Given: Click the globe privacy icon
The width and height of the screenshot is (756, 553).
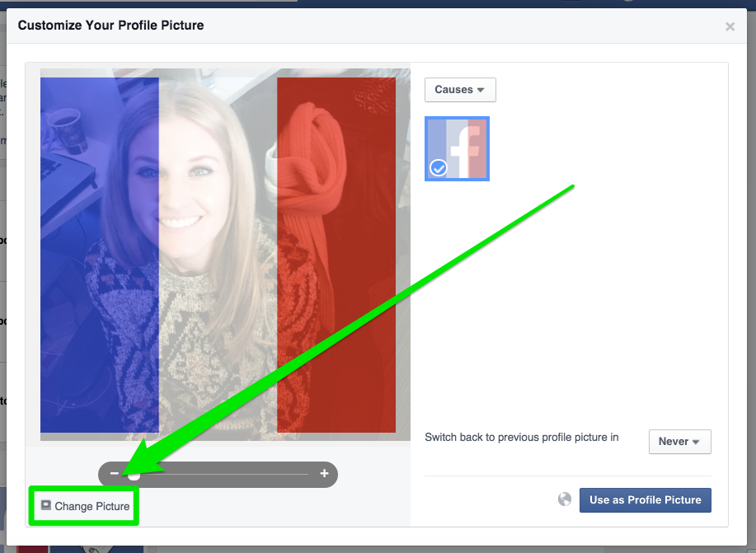Looking at the screenshot, I should point(565,499).
